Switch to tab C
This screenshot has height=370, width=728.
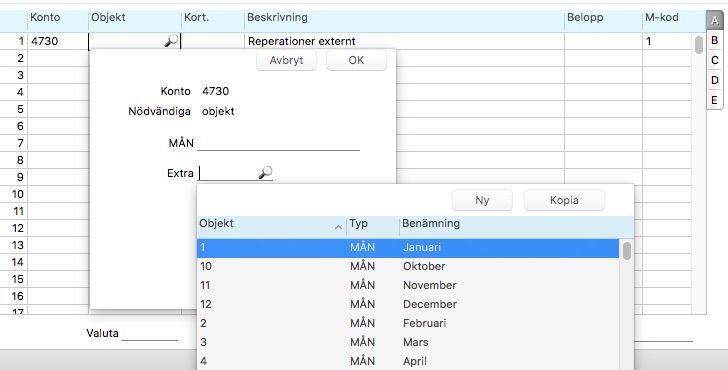point(715,60)
